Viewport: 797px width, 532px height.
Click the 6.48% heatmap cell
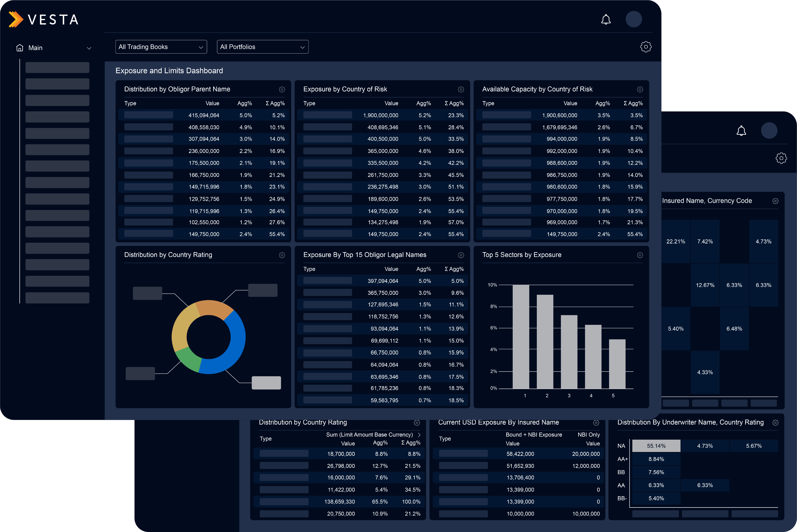pos(734,329)
